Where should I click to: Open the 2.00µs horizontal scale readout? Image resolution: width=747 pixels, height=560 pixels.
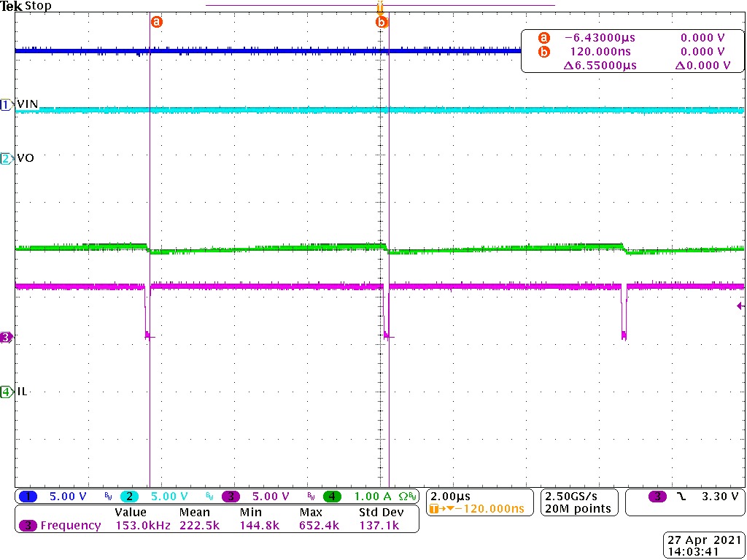coord(450,496)
